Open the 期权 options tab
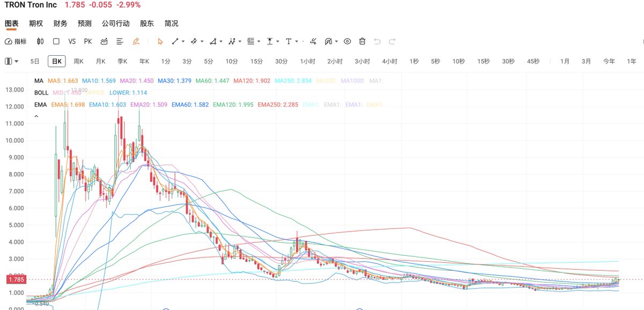Viewport: 644px width, 310px height. pos(36,24)
